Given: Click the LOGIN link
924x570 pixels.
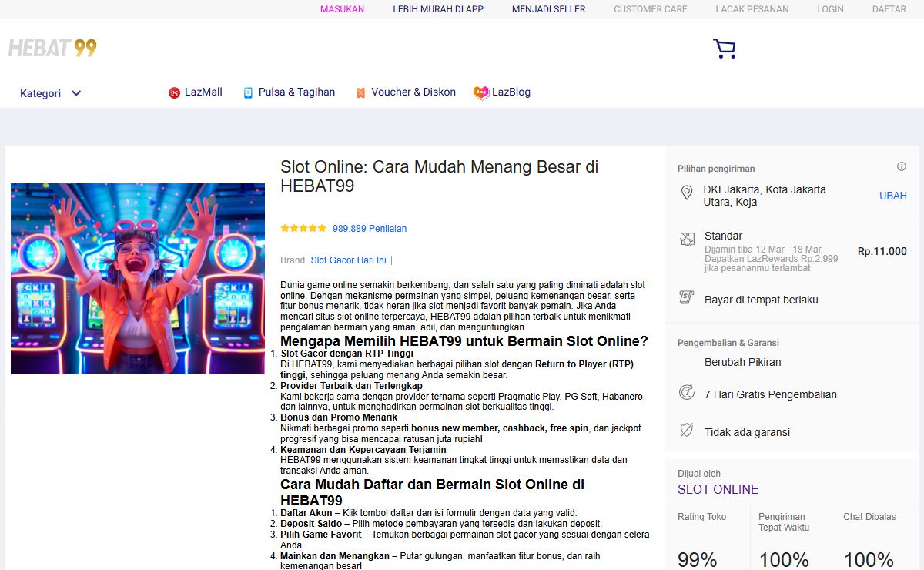Looking at the screenshot, I should tap(830, 9).
